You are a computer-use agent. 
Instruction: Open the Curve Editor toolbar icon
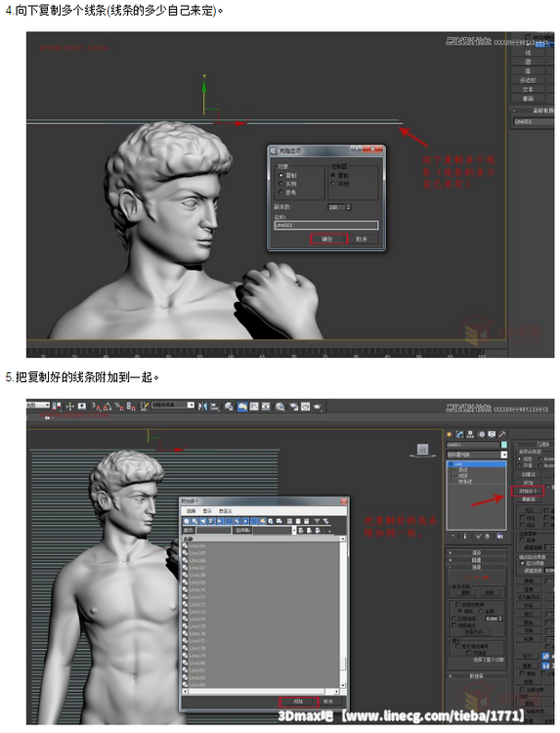[x=254, y=407]
